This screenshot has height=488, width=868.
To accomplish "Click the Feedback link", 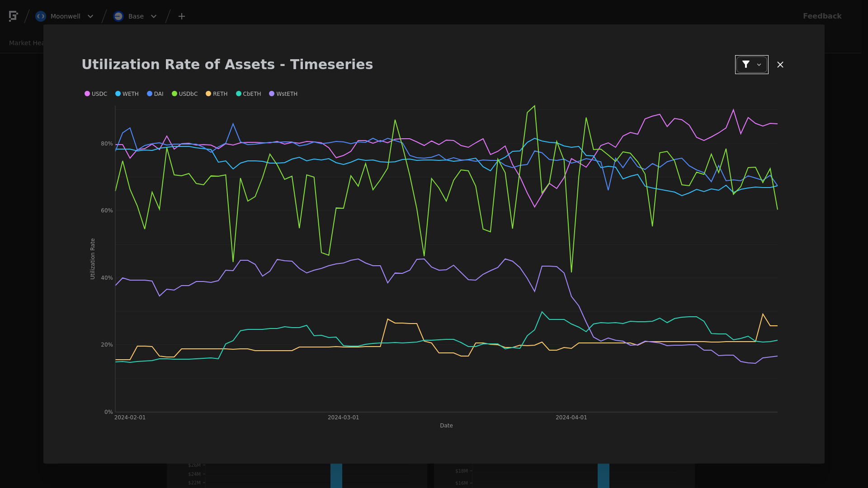I will pos(822,16).
